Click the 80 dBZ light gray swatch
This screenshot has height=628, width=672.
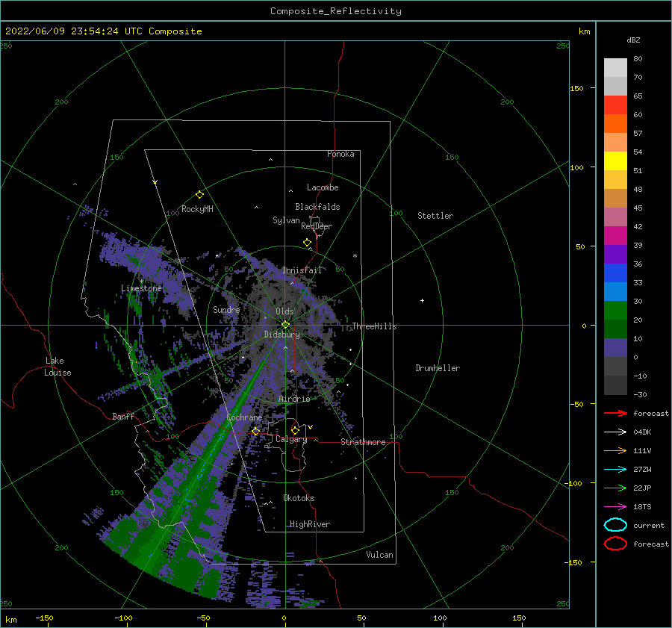click(615, 67)
